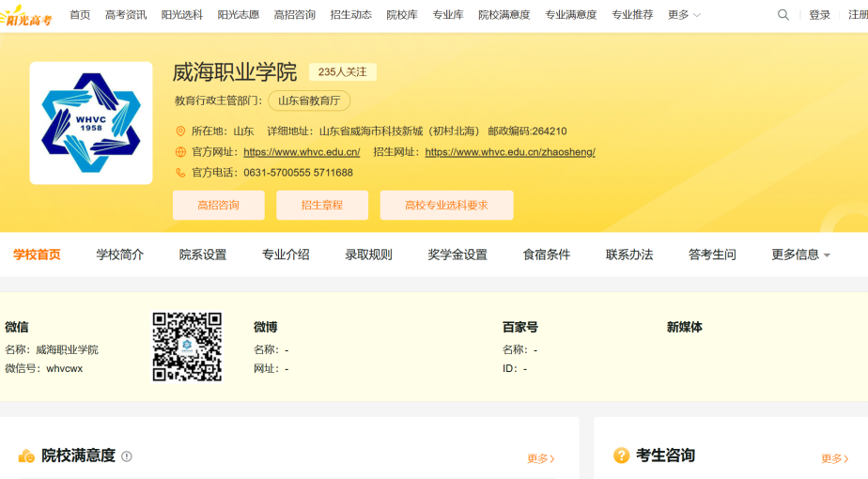
Task: Click the 微信号 whvcwx text
Action: coord(44,369)
